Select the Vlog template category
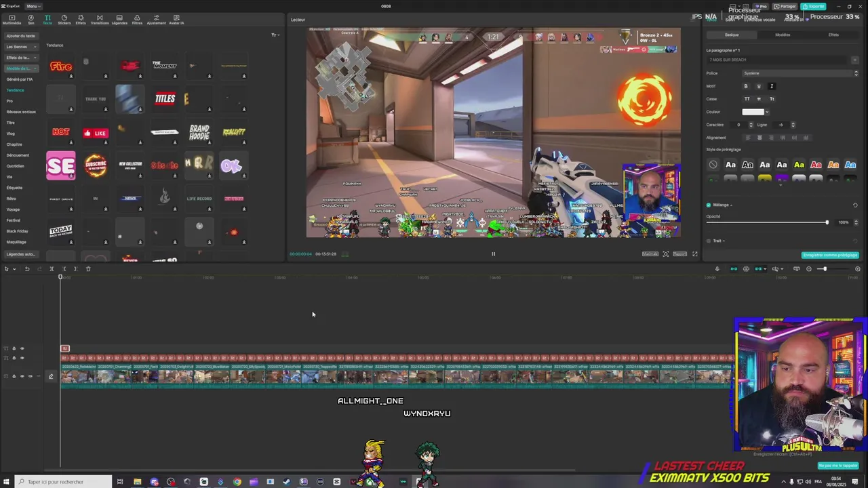Image resolution: width=868 pixels, height=488 pixels. [10, 134]
